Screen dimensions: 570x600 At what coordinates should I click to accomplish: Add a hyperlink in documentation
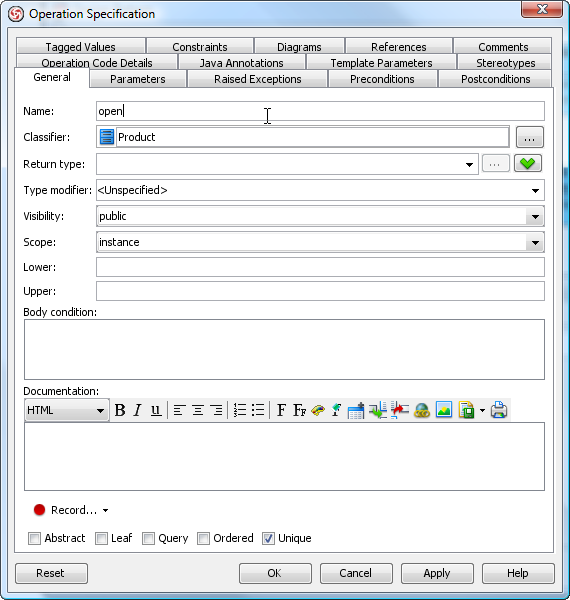[x=422, y=410]
